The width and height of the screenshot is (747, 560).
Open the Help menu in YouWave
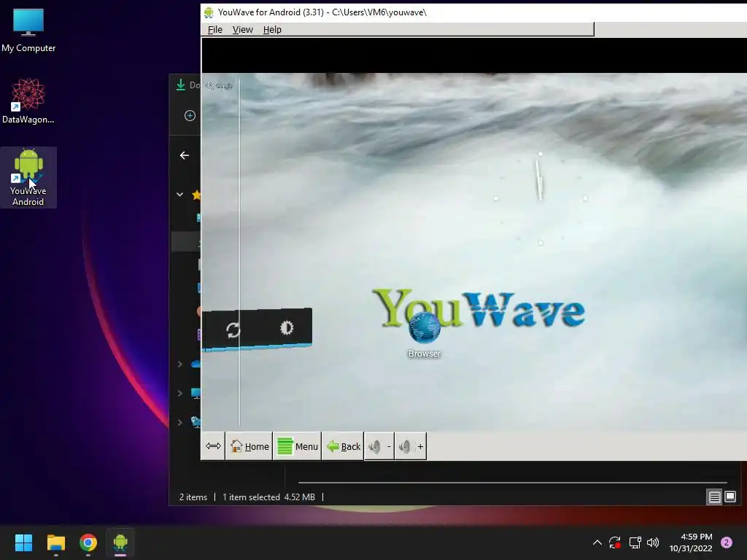(272, 29)
